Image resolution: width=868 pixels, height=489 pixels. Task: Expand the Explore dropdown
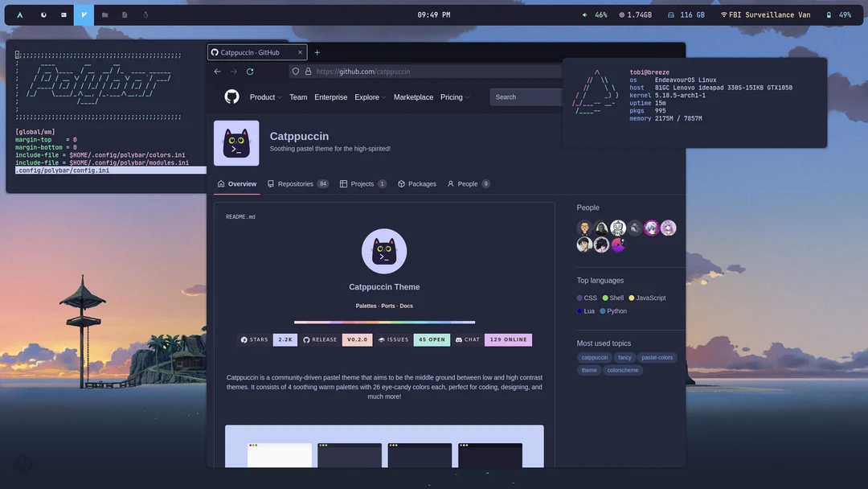pyautogui.click(x=370, y=97)
